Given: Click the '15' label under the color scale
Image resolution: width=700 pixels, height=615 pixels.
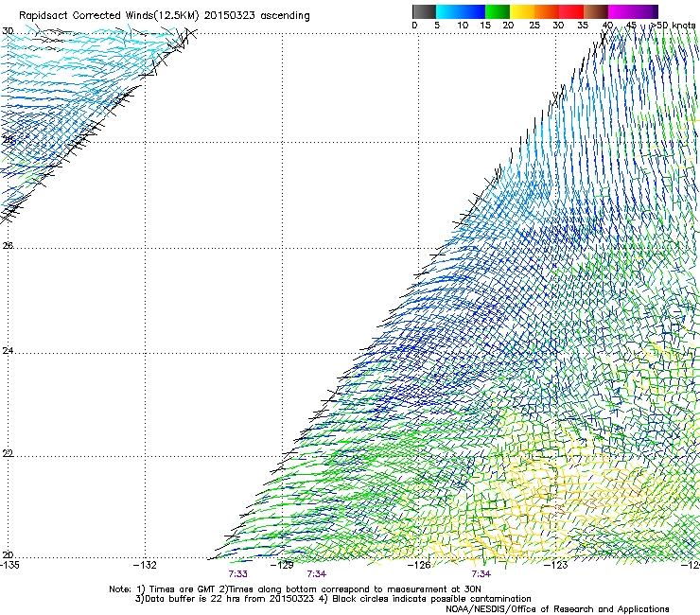Looking at the screenshot, I should click(485, 26).
